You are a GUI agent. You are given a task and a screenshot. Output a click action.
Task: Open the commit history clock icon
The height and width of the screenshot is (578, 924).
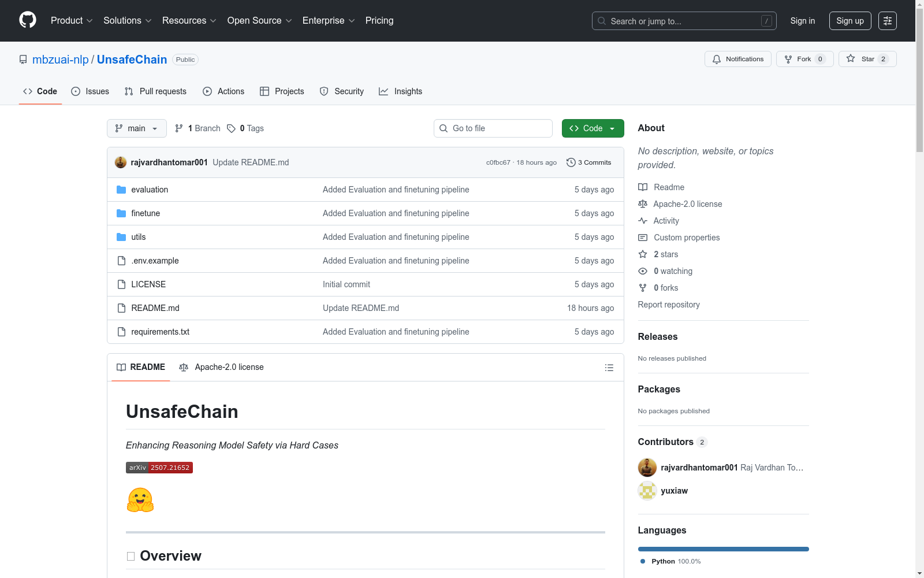coord(571,162)
